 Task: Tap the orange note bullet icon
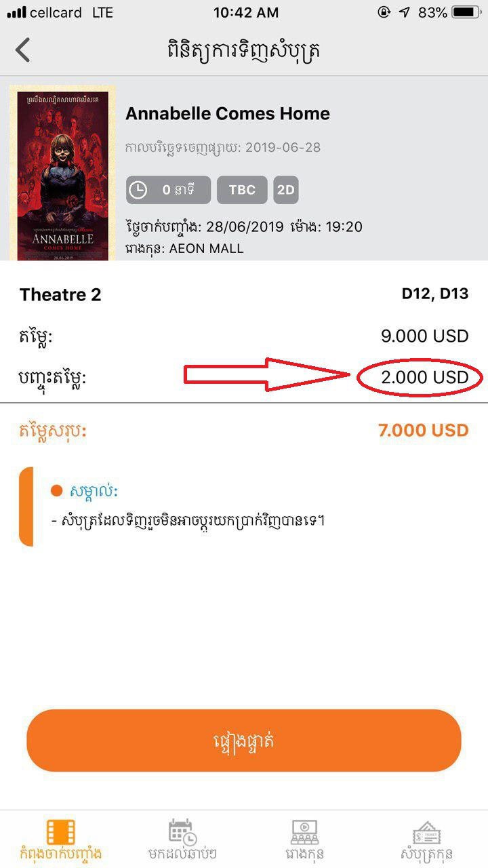click(57, 490)
